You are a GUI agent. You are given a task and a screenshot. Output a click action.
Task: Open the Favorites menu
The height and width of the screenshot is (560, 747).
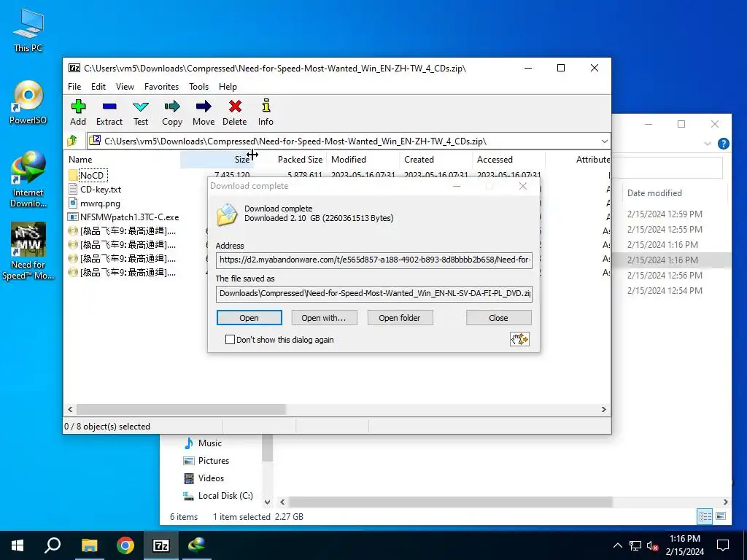tap(161, 87)
